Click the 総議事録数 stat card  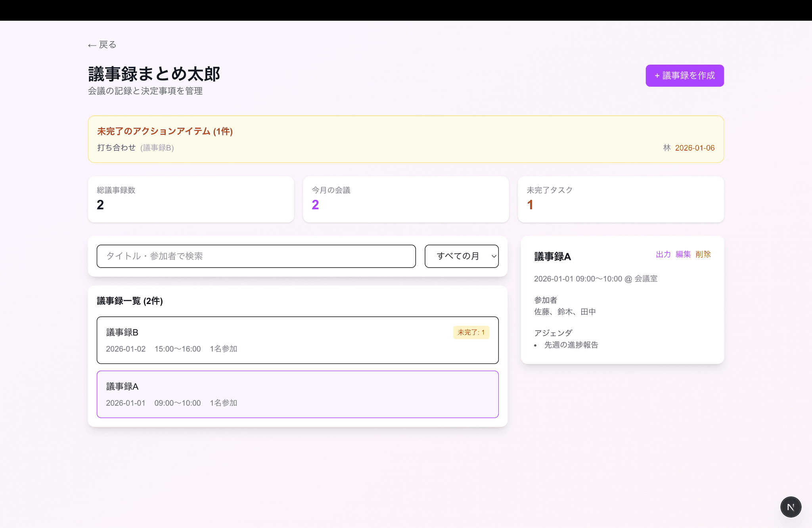191,199
